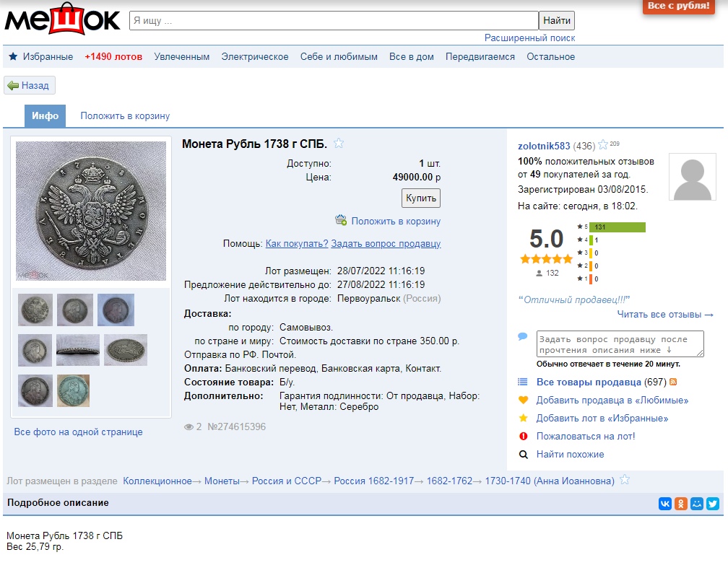
Task: Toggle favorite star next to lot title
Action: pos(339,143)
